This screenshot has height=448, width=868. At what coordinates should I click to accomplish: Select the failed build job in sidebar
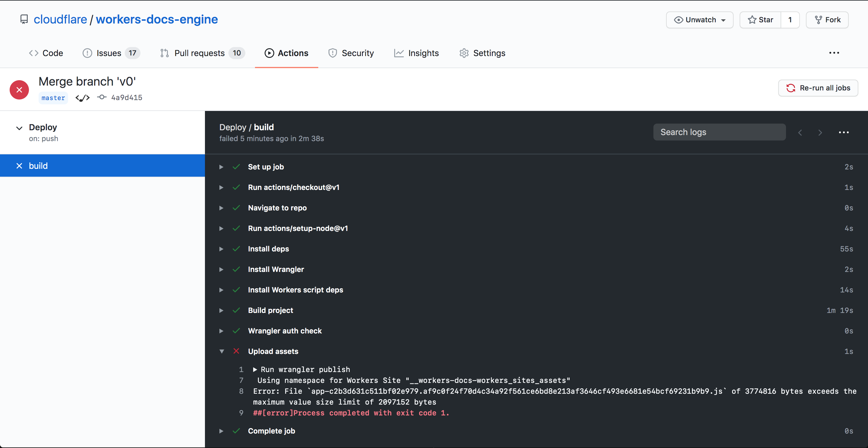[x=38, y=166]
